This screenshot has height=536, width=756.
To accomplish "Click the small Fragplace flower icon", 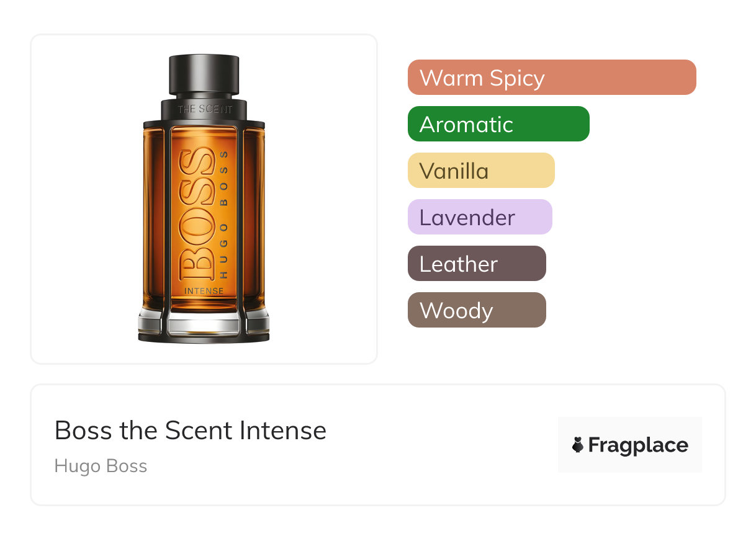I will click(578, 445).
